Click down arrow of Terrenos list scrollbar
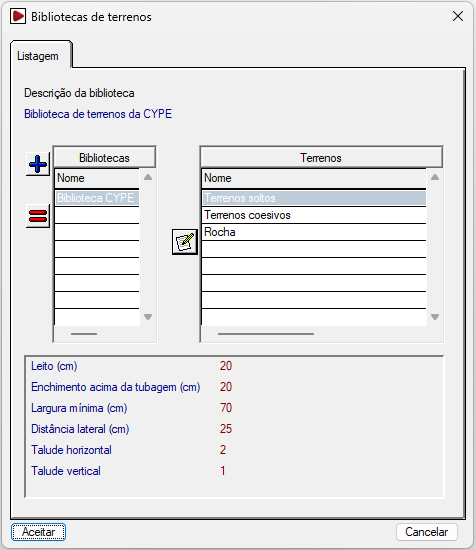The image size is (476, 550). point(435,317)
